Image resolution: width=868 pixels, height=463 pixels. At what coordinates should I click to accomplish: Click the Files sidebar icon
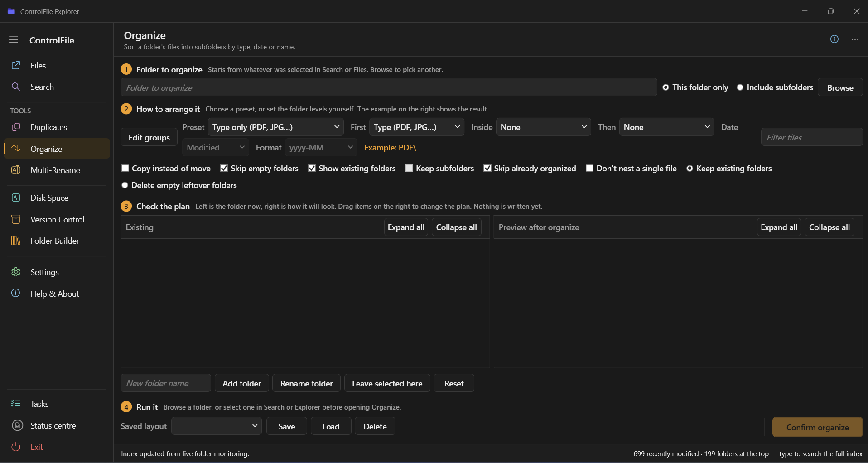pyautogui.click(x=16, y=65)
